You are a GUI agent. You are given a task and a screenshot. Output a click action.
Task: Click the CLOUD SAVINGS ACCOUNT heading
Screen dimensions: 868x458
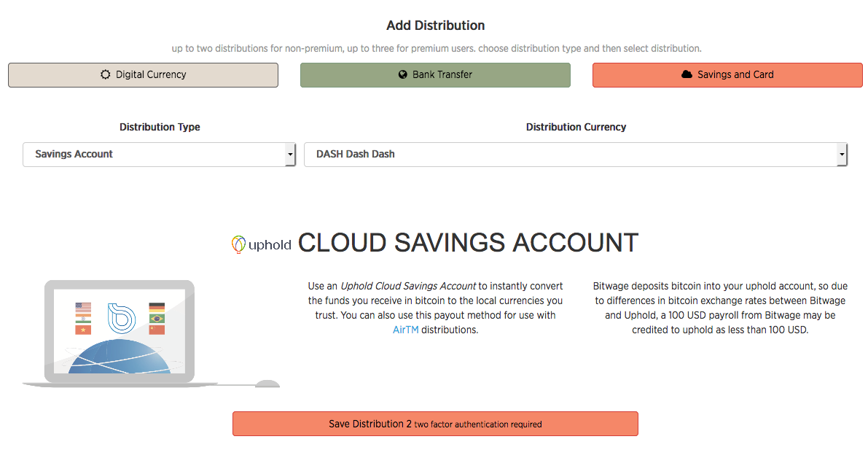tap(468, 243)
